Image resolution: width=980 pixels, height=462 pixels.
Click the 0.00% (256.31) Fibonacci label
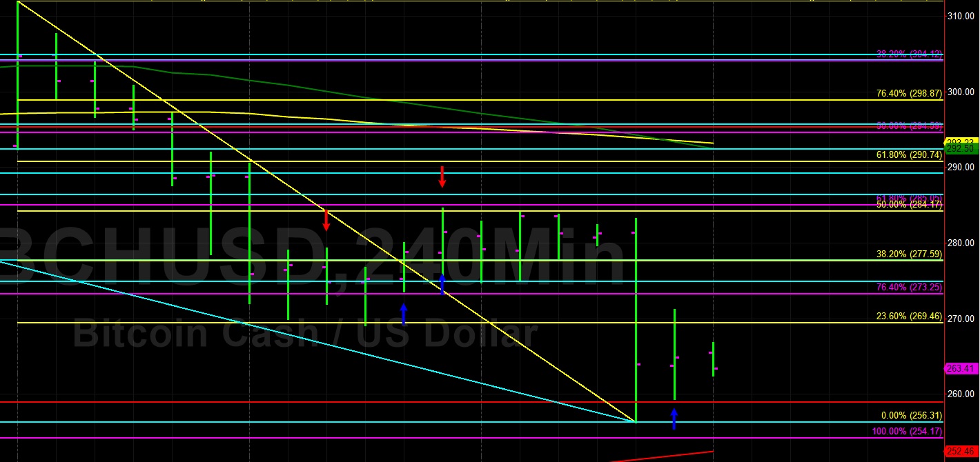click(912, 416)
